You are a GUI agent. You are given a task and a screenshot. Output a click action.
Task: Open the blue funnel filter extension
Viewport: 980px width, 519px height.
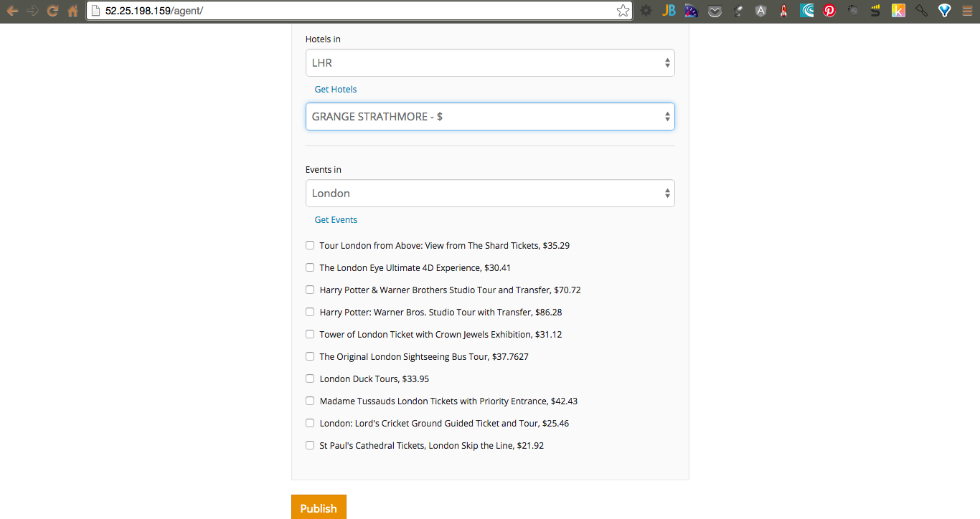944,11
